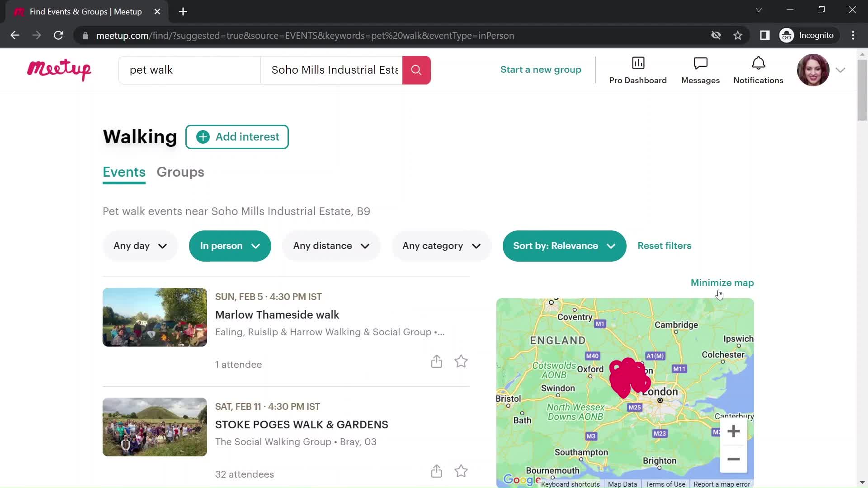Viewport: 868px width, 488px height.
Task: Open Pro Dashboard icon
Action: [x=638, y=63]
